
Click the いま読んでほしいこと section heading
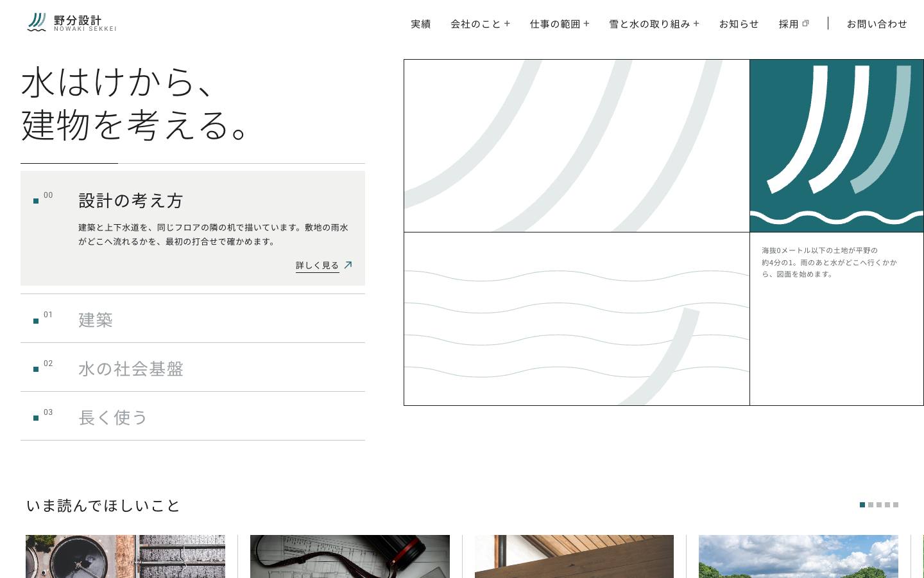pos(103,506)
